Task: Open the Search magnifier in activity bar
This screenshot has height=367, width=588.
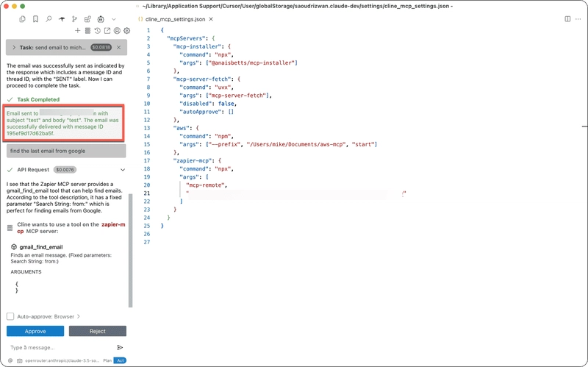Action: [x=49, y=19]
